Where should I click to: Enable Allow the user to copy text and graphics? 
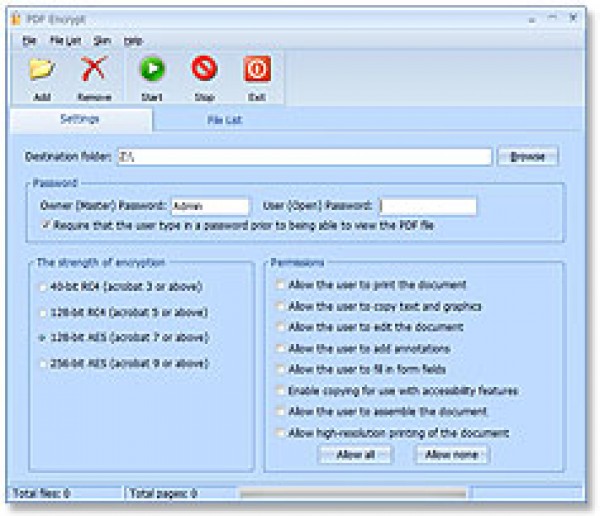pos(280,306)
